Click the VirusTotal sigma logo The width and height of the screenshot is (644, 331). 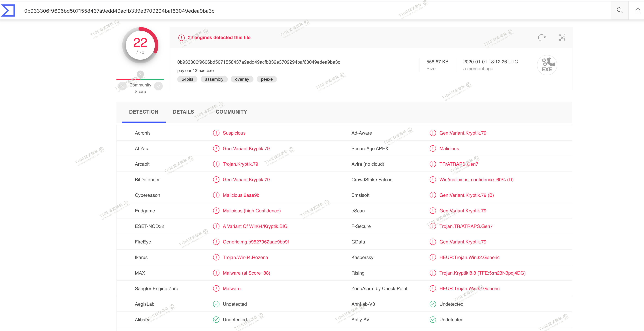pos(8,10)
